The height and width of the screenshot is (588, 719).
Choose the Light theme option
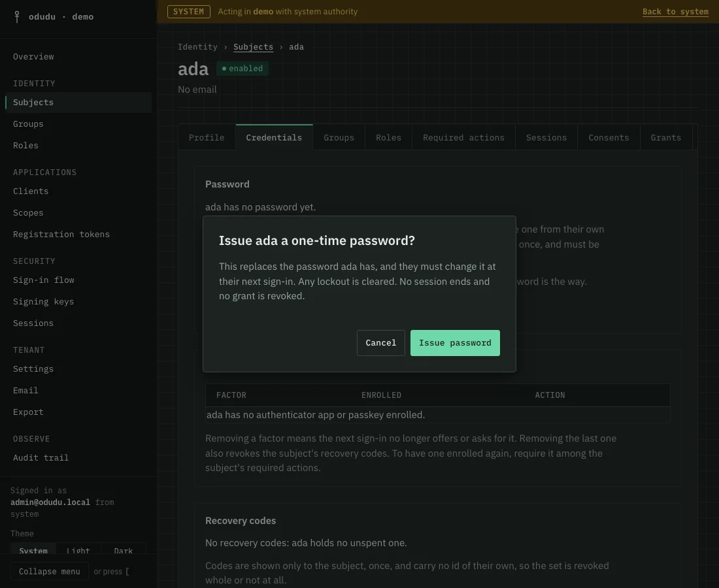pyautogui.click(x=78, y=549)
